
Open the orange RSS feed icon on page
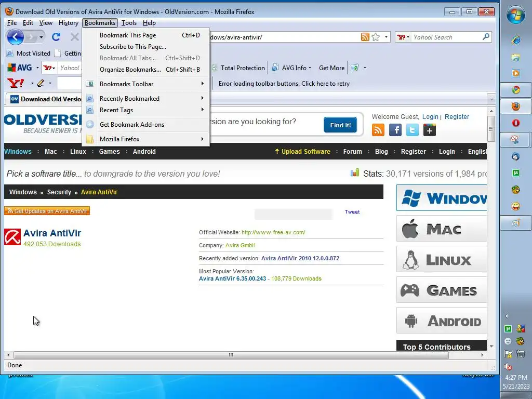coord(378,130)
